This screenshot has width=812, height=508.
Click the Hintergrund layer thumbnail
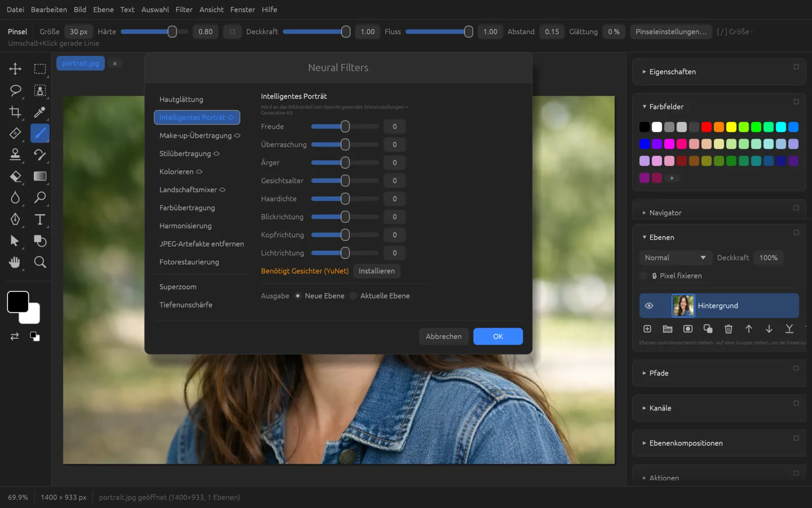(683, 306)
